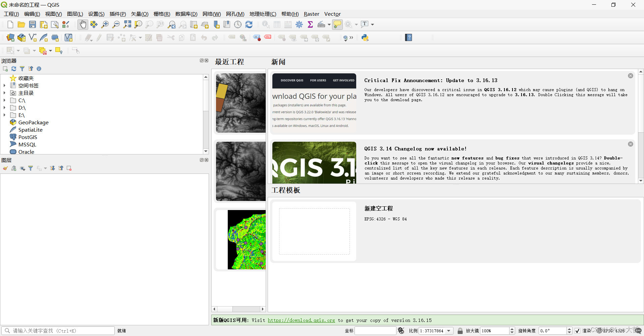Expand the D:\ drive node

pos(4,108)
